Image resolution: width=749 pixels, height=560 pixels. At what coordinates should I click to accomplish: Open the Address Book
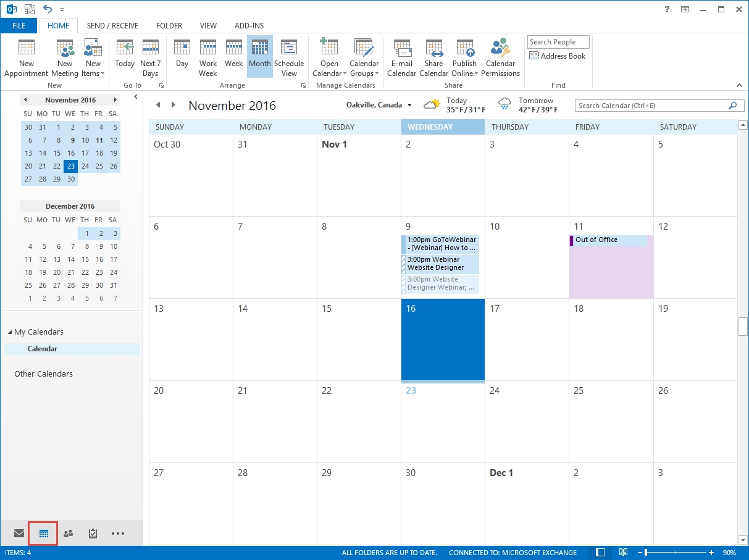coord(557,56)
